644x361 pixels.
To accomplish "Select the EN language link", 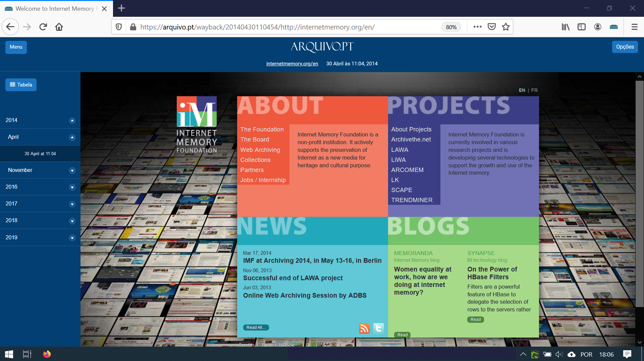I will pyautogui.click(x=522, y=90).
